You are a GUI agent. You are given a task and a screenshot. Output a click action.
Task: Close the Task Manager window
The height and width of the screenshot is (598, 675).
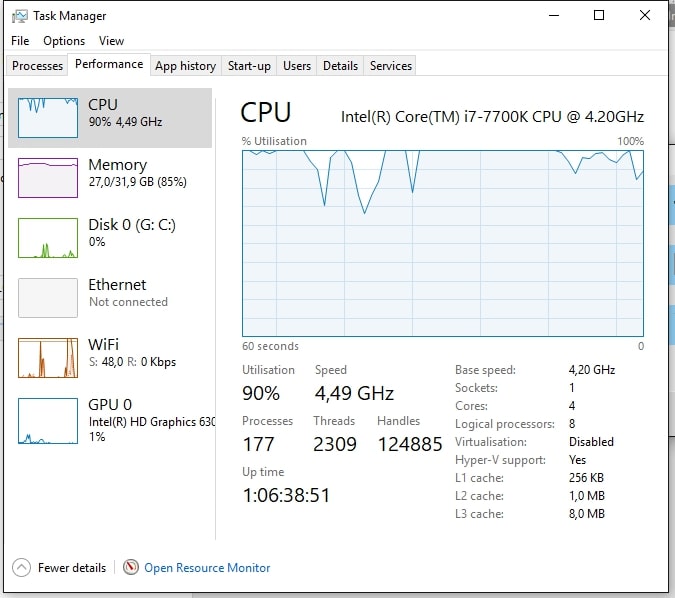click(x=644, y=15)
